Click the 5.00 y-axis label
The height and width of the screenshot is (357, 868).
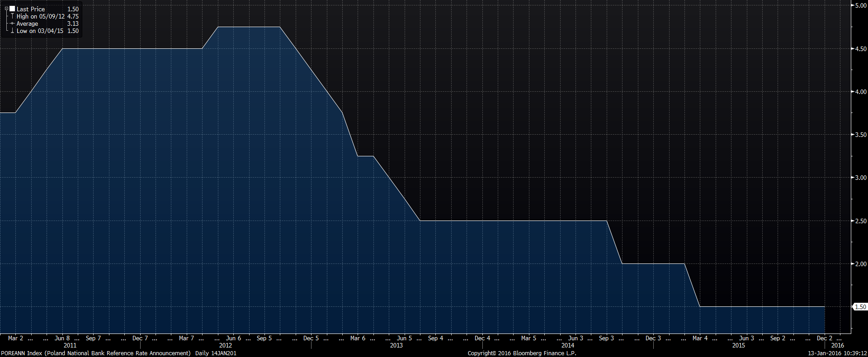click(x=861, y=5)
